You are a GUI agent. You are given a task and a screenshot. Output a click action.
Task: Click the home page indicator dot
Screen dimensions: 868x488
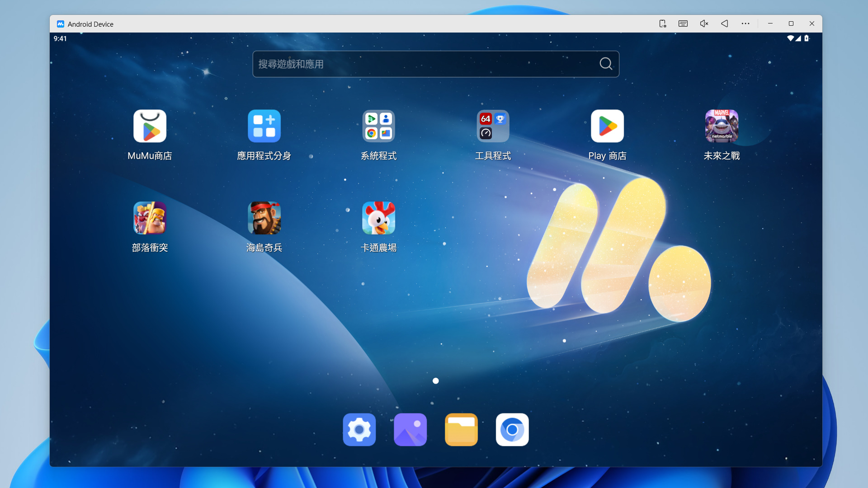[x=435, y=381]
